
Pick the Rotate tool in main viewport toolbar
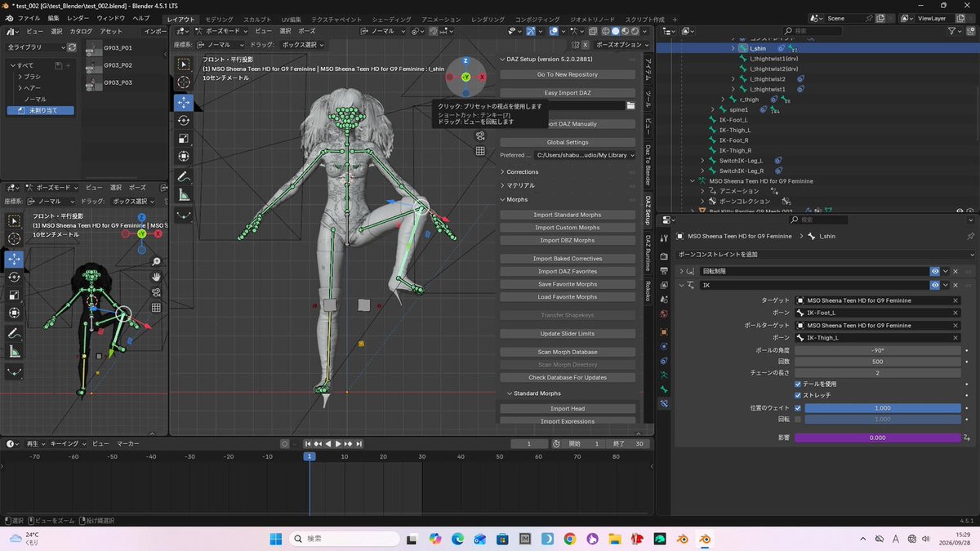[184, 120]
